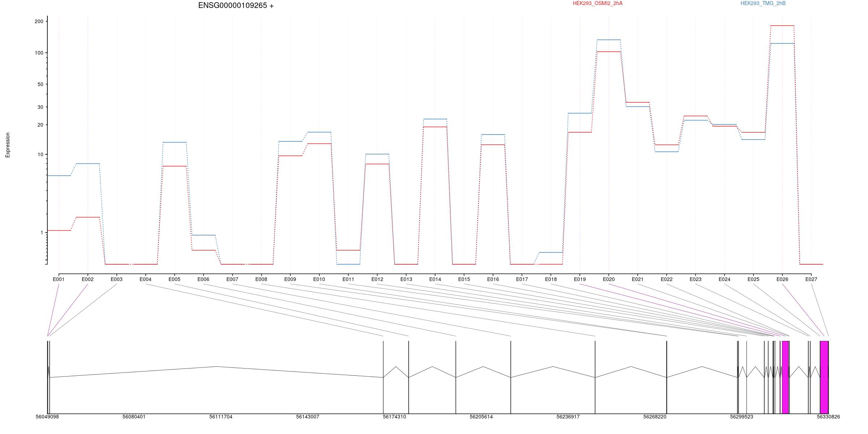Click the blue E020 expression peak line
The width and height of the screenshot is (868, 434).
[609, 40]
